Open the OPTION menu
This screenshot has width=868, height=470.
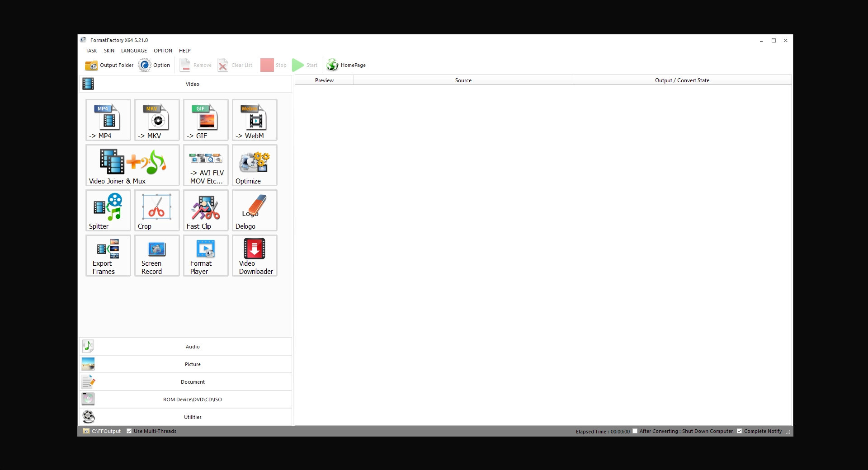pyautogui.click(x=163, y=51)
